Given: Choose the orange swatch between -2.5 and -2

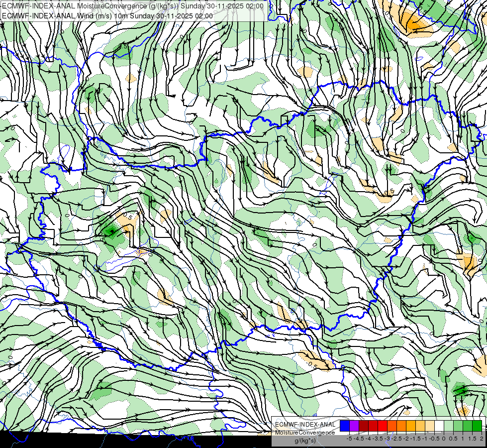Looking at the screenshot, I should click(401, 426).
